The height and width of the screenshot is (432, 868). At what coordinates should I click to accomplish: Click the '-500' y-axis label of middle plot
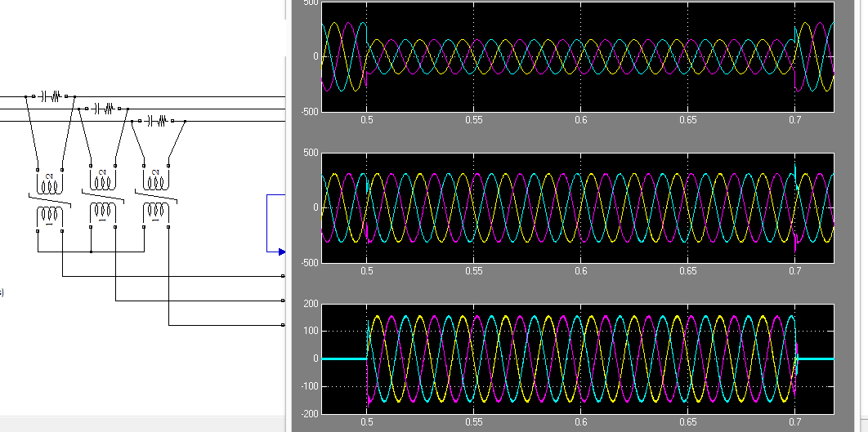click(310, 263)
